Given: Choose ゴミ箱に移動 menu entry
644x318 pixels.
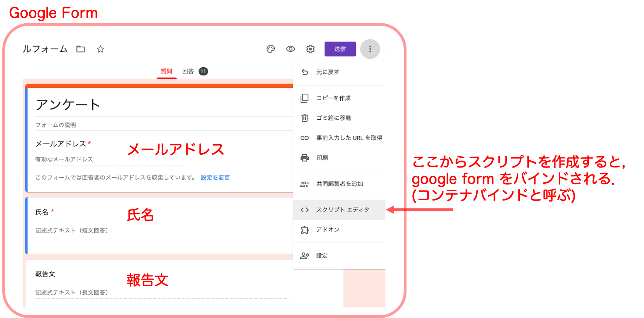Looking at the screenshot, I should click(339, 118).
